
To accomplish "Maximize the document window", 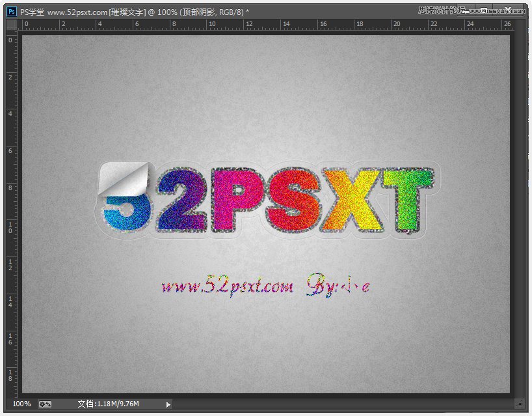I will tap(484, 10).
